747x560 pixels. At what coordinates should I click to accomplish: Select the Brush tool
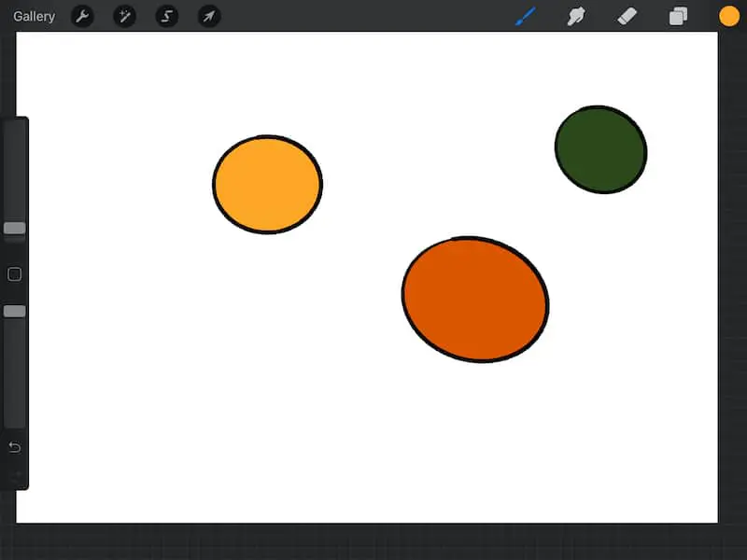pyautogui.click(x=526, y=16)
